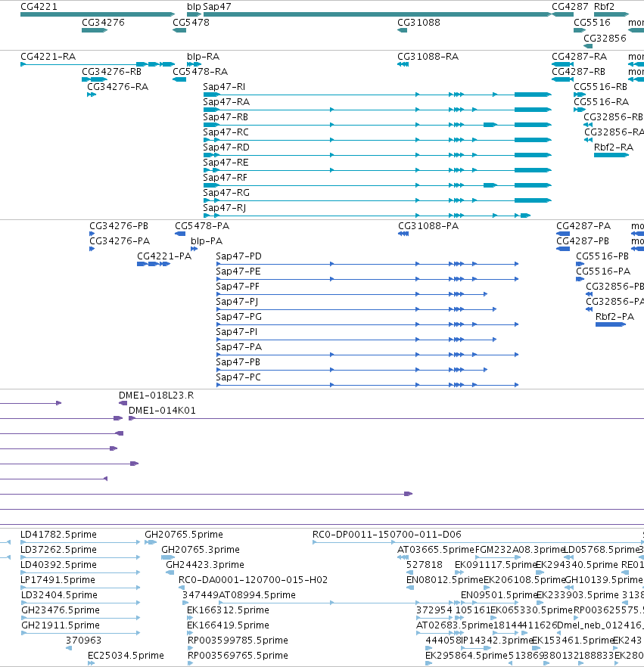Select the CG34276-PB protein label
This screenshot has height=667, width=644.
119,226
